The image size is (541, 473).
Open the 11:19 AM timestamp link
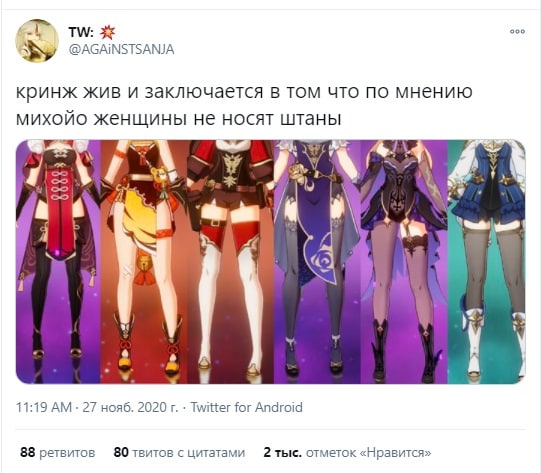(x=44, y=407)
